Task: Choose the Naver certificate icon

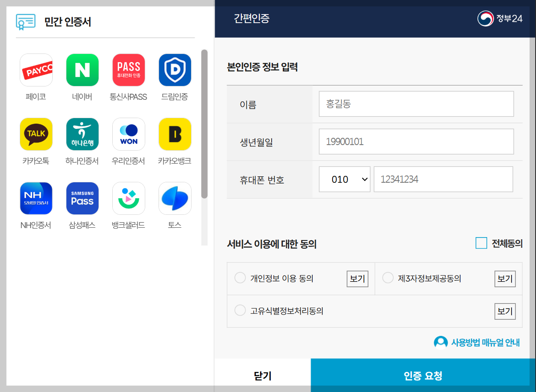Action: point(82,70)
